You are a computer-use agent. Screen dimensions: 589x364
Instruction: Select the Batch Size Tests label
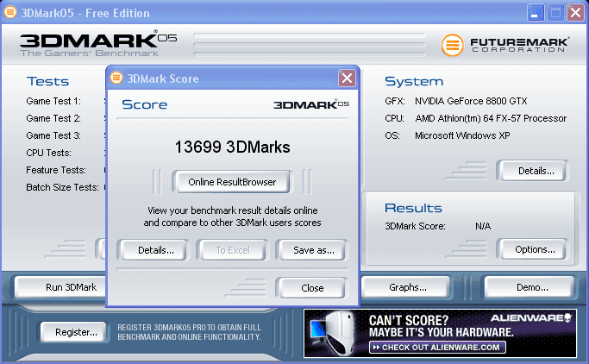[62, 187]
